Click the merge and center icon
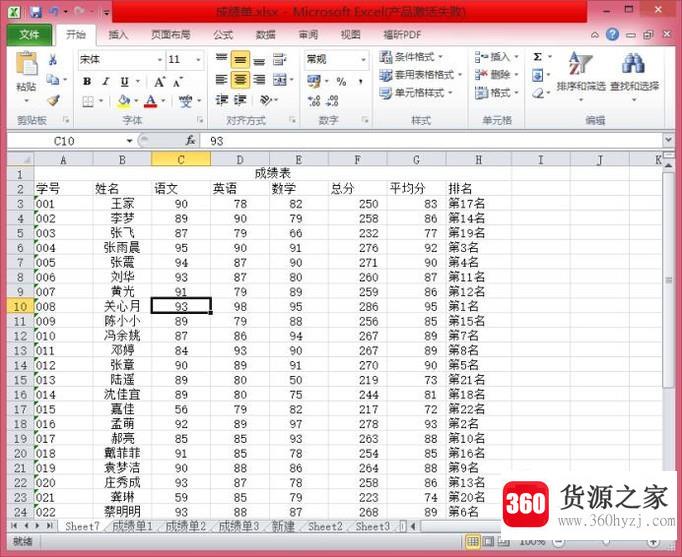The height and width of the screenshot is (557, 682). click(280, 80)
